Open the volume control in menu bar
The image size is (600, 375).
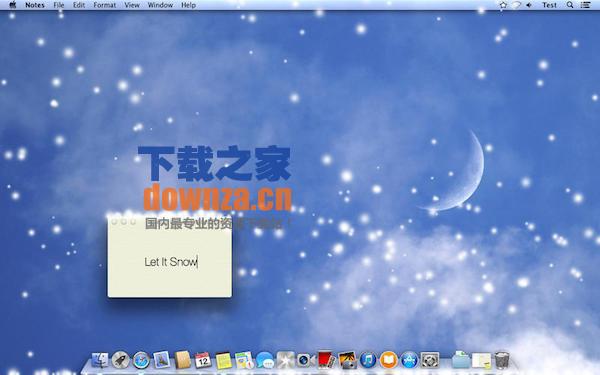(x=529, y=5)
